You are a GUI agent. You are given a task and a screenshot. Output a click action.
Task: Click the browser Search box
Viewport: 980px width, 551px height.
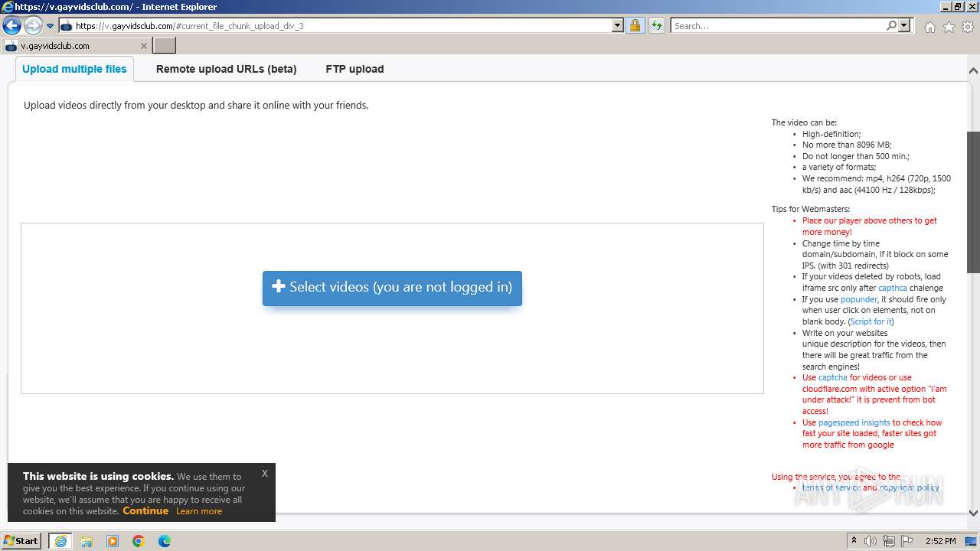[x=778, y=26]
